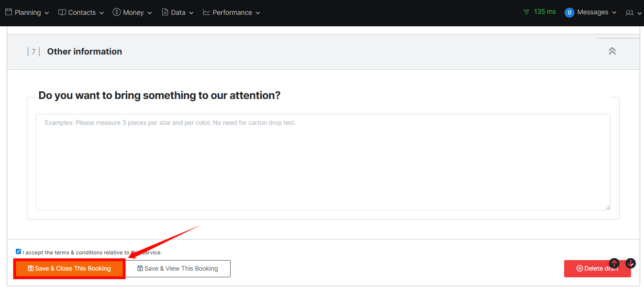Click the Other information section title
Viewport: 644px width, 295px height.
pos(84,52)
